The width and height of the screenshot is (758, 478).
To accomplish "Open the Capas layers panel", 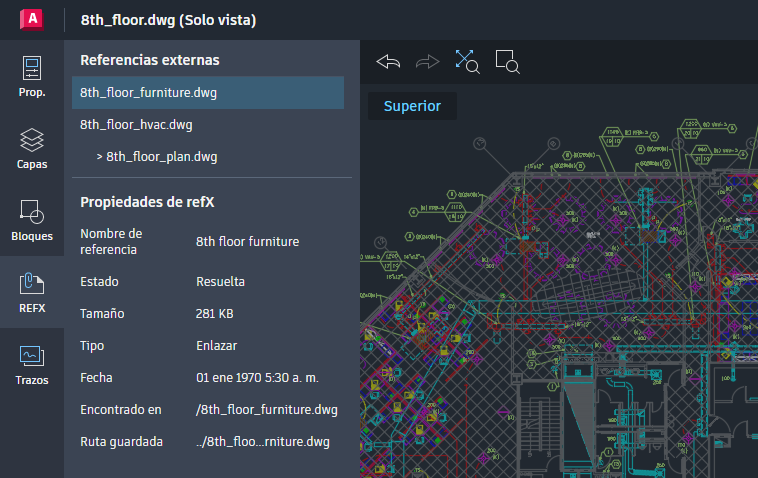I will point(32,148).
